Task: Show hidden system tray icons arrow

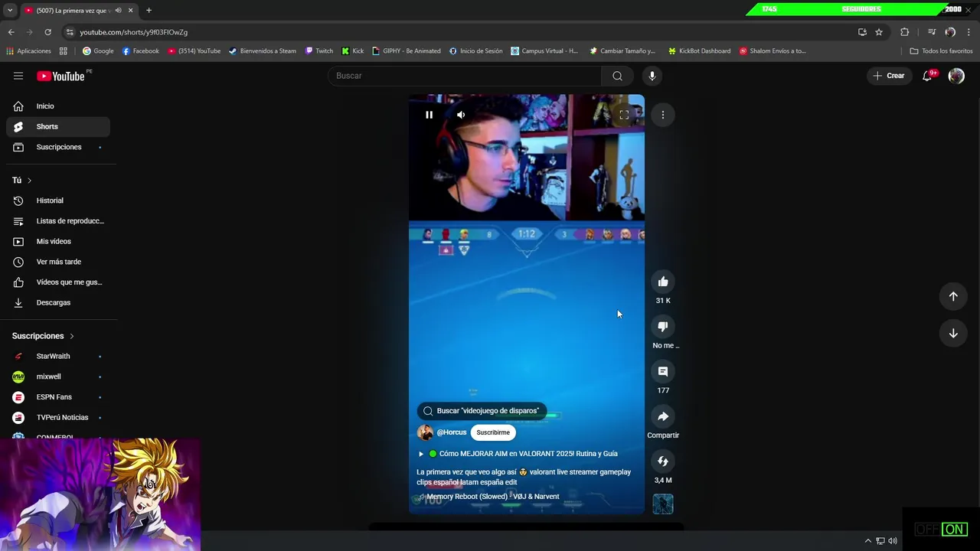Action: click(867, 541)
